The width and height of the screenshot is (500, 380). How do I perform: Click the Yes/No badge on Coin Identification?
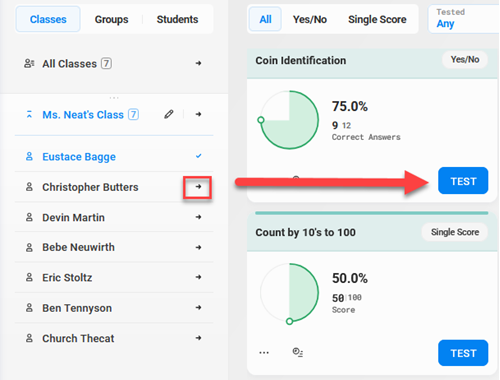pos(465,60)
